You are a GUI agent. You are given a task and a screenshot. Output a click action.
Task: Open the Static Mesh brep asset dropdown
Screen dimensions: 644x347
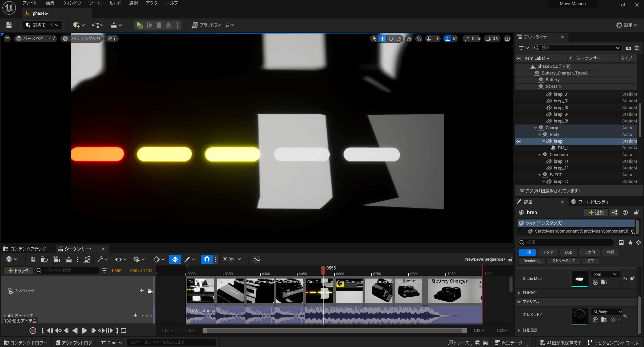click(606, 274)
